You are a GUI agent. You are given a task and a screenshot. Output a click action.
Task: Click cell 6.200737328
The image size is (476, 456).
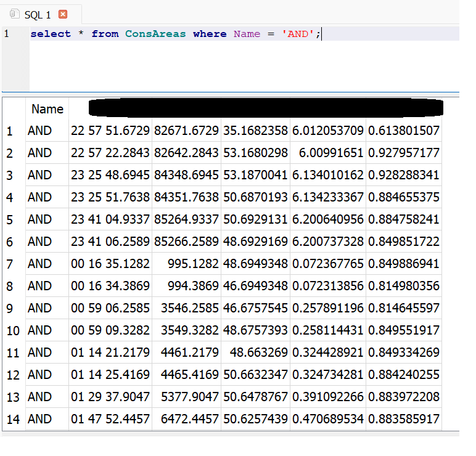[328, 242]
